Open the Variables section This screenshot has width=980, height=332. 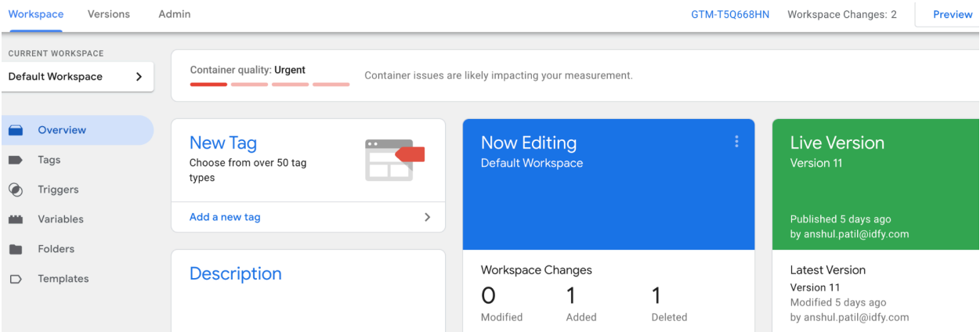pos(78,220)
